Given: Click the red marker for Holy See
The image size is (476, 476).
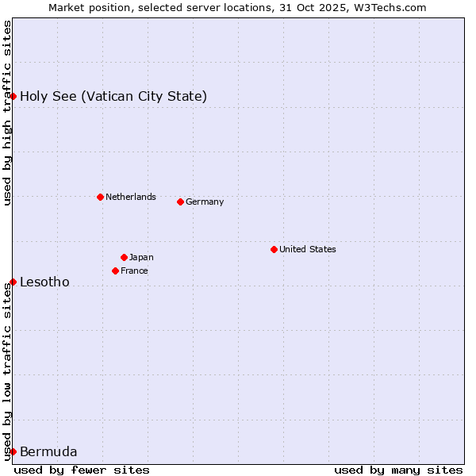Looking at the screenshot, I should pos(13,96).
